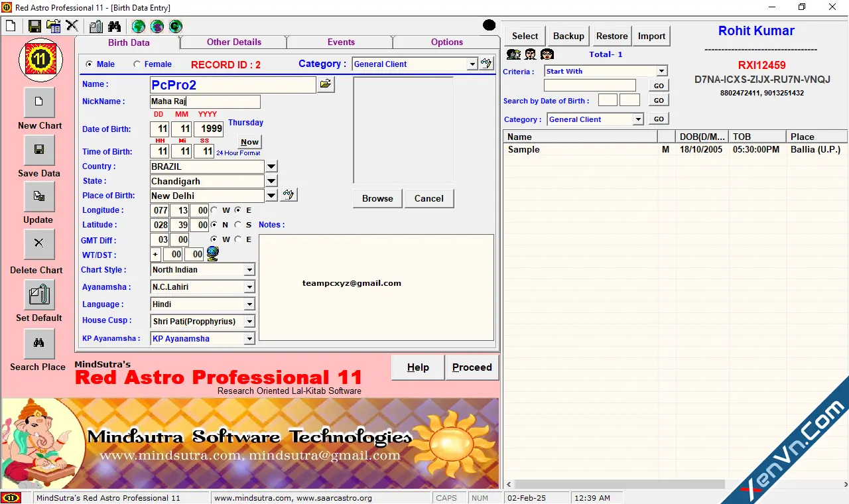Click the blank page toolbar icon

[x=11, y=26]
